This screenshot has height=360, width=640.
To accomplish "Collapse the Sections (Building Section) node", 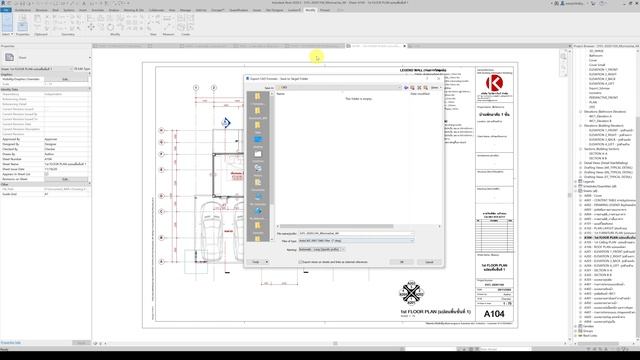I will point(580,149).
